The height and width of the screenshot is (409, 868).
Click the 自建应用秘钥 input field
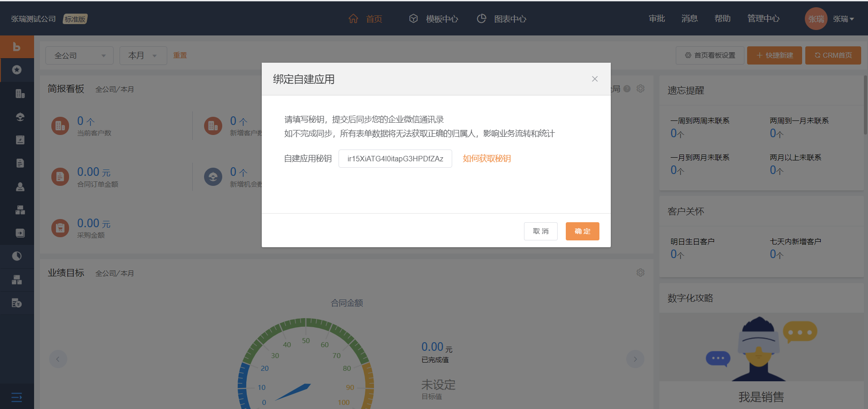coord(395,159)
